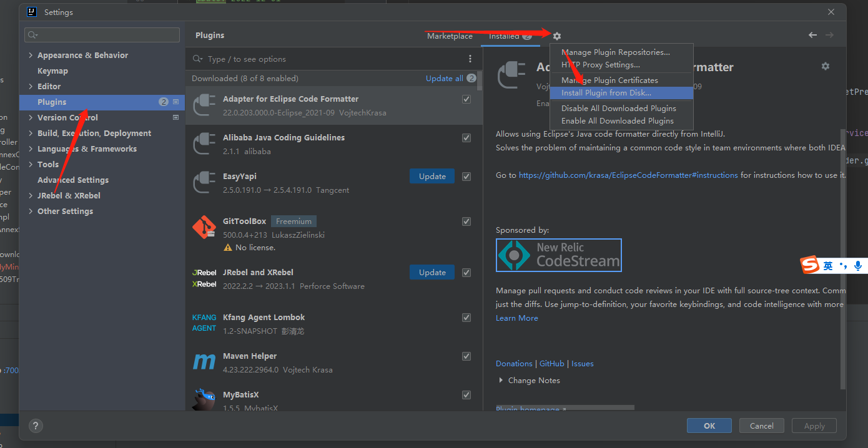
Task: Toggle the Adapter for Eclipse Code Formatter checkbox
Action: [466, 99]
